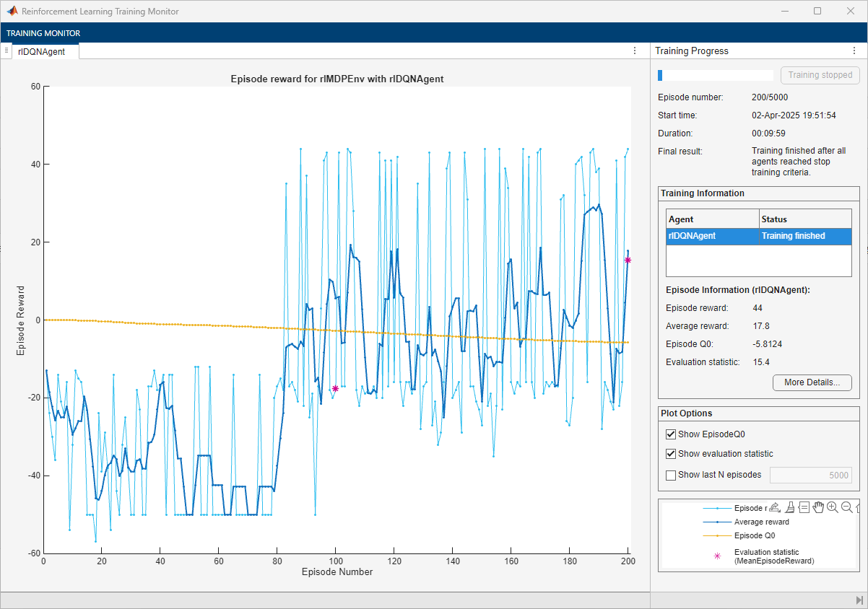The image size is (868, 609).
Task: Click the training progress bar
Action: 715,75
